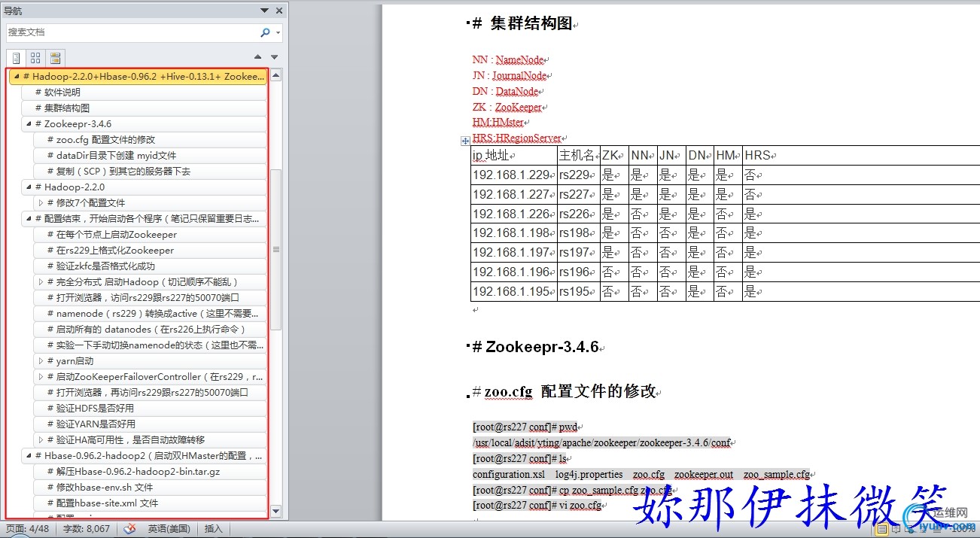The height and width of the screenshot is (538, 980).
Task: Expand the 完全分布式 启动Hadoop heading
Action: coord(40,281)
